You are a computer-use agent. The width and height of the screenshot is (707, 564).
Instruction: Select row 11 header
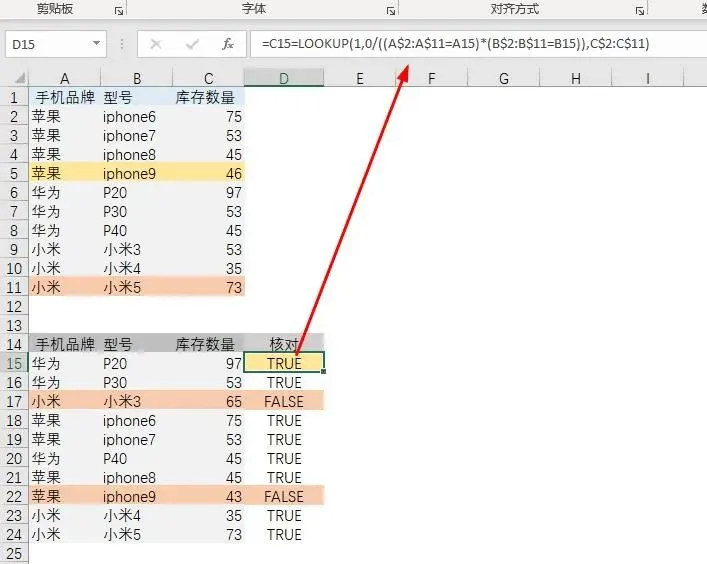14,288
